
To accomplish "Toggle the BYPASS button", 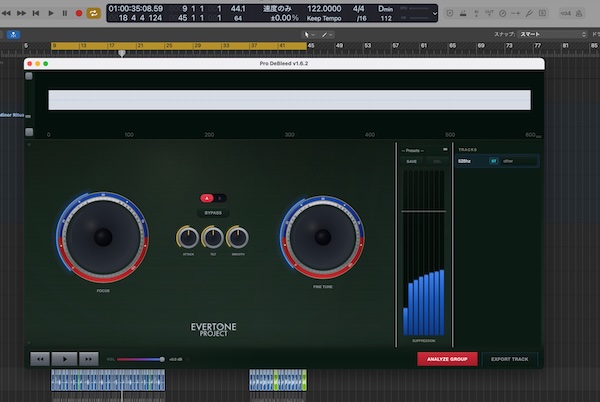I will 213,213.
